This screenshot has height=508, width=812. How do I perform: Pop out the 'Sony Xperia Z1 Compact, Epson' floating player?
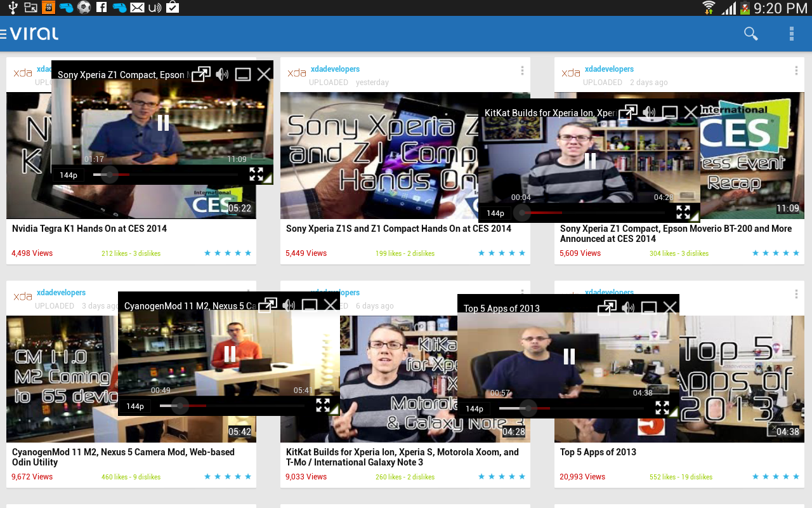(201, 74)
